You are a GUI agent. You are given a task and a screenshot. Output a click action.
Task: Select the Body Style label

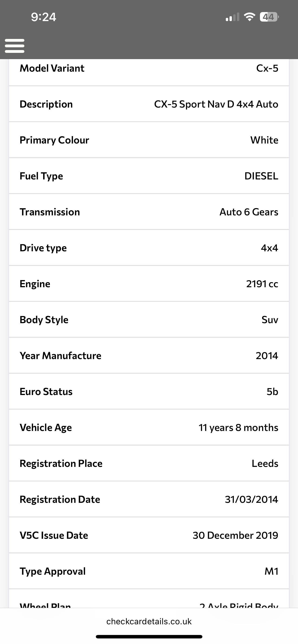point(44,320)
